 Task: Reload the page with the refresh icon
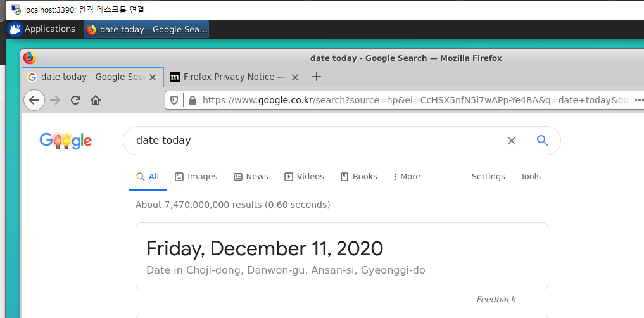tap(75, 100)
